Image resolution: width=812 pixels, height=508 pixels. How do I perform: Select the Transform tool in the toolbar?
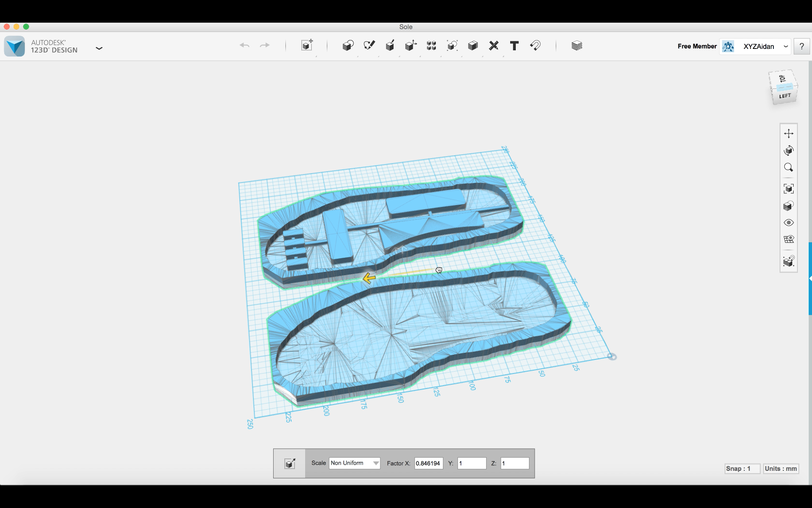(x=307, y=45)
